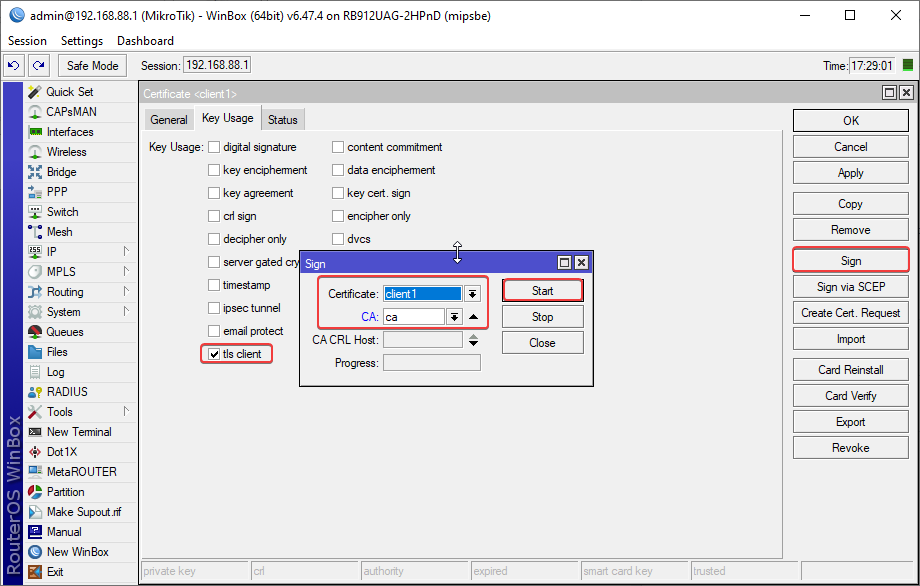The width and height of the screenshot is (920, 586).
Task: Open Partition section
Action: (x=65, y=492)
